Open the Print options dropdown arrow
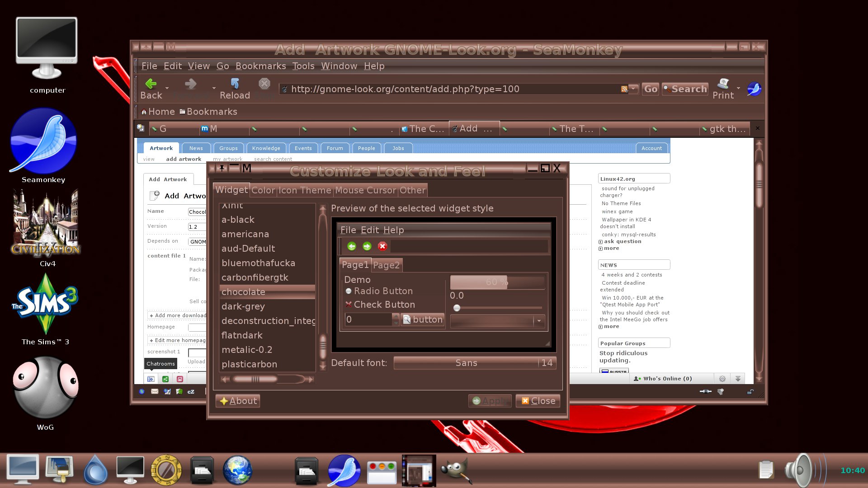Image resolution: width=868 pixels, height=488 pixels. click(738, 88)
